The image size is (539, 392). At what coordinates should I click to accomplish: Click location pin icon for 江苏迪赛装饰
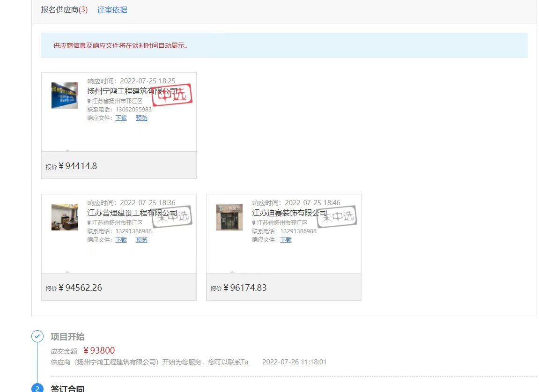[x=254, y=223]
